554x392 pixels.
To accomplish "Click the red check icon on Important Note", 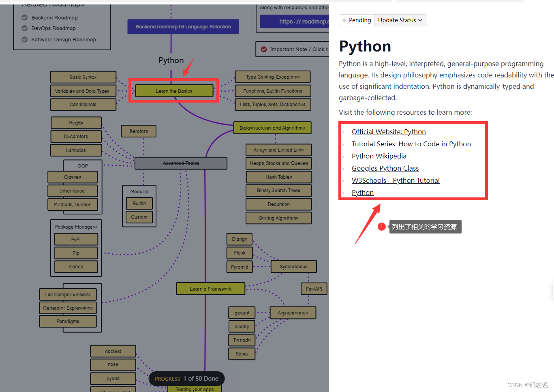I will [x=264, y=49].
